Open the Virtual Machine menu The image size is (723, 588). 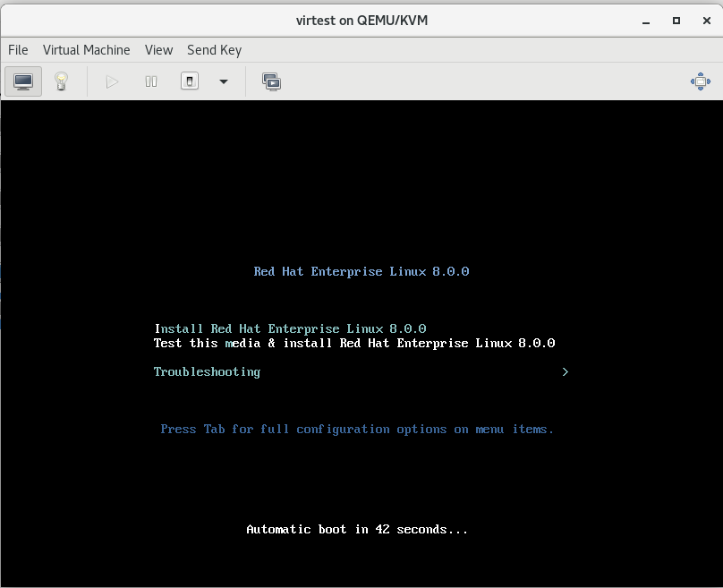click(x=86, y=50)
